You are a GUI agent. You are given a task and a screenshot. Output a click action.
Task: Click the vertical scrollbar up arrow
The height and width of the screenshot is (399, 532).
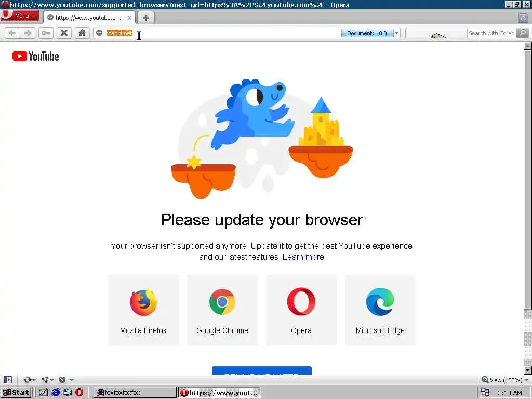[528, 46]
